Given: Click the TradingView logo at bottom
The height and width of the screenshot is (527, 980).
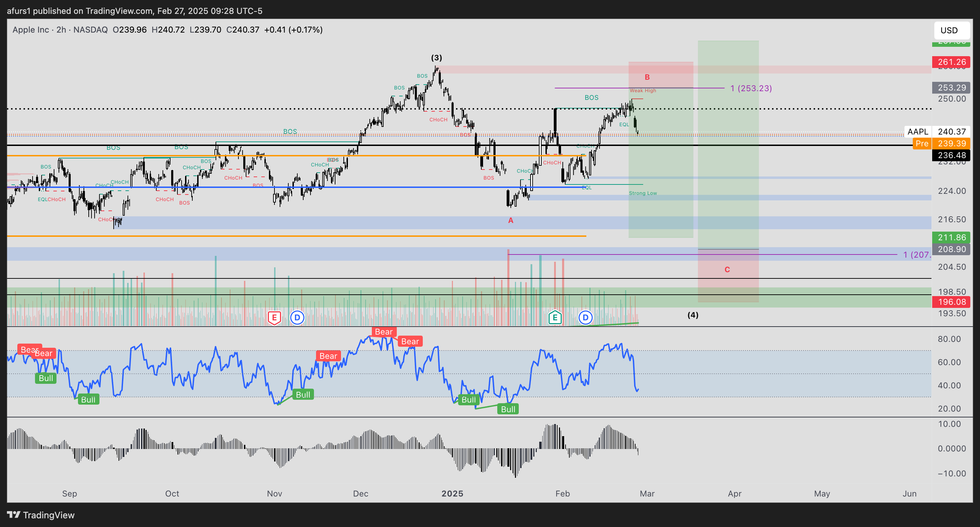Looking at the screenshot, I should pos(41,515).
